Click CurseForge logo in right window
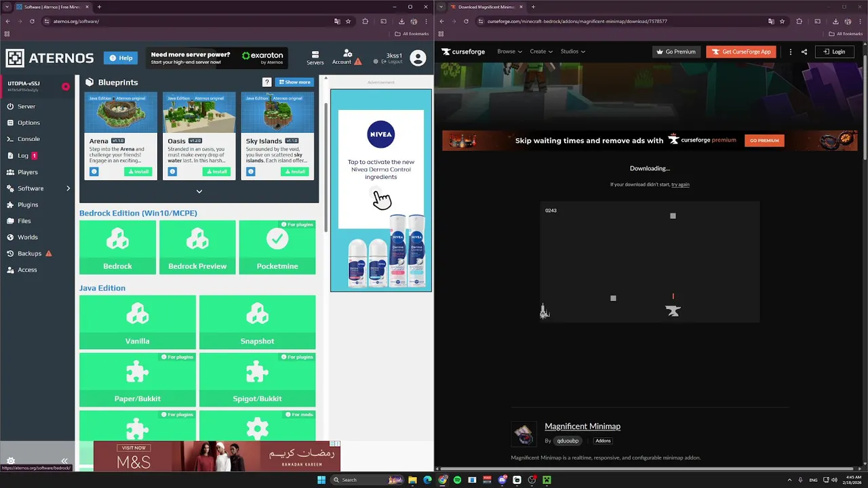This screenshot has height=488, width=868. pyautogui.click(x=463, y=52)
